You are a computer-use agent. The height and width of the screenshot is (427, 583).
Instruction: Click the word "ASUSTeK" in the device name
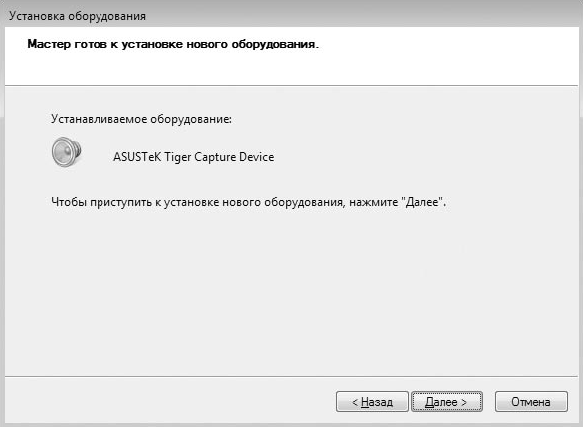(137, 157)
